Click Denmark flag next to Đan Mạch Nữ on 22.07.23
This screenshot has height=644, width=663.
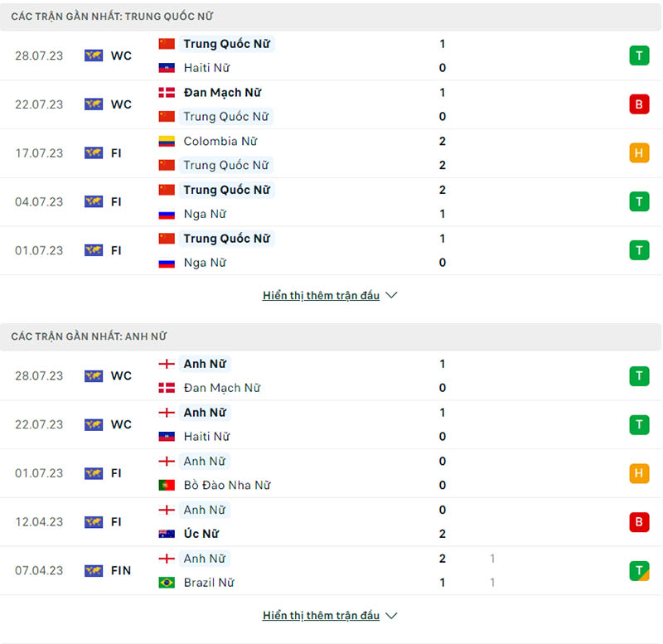167,93
